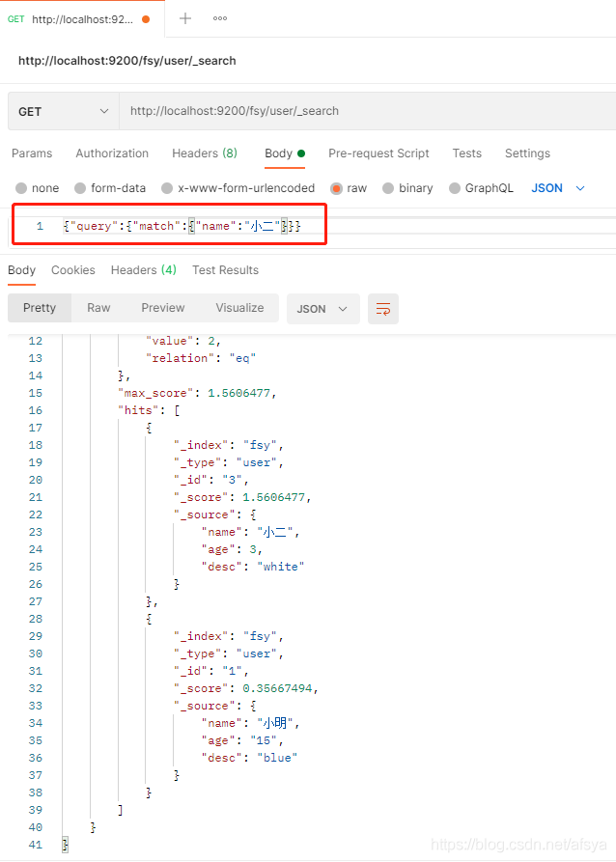Select the GraphQL body type radio
The image size is (616, 862).
pyautogui.click(x=455, y=188)
